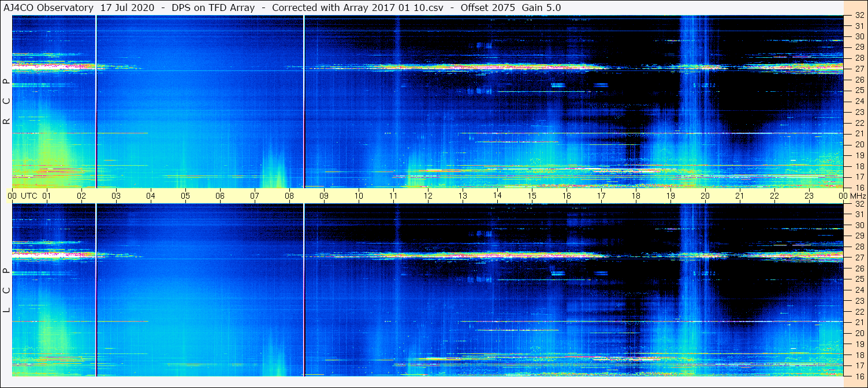
Task: Select the 01 hour mark on time axis
Action: (47, 196)
